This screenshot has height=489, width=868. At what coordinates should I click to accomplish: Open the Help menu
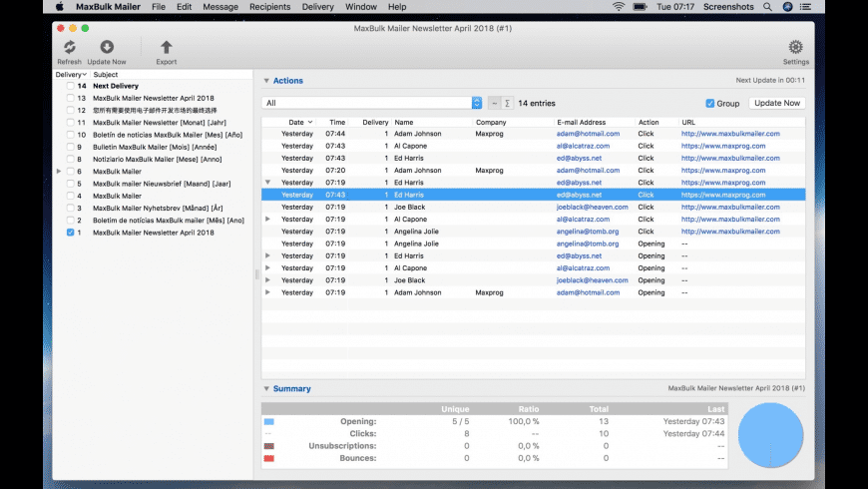click(397, 7)
